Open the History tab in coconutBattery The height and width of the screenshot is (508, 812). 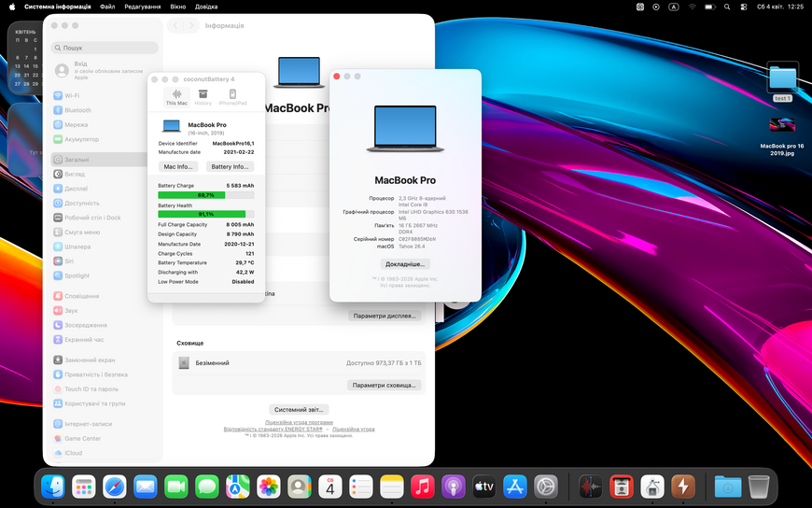click(x=203, y=97)
